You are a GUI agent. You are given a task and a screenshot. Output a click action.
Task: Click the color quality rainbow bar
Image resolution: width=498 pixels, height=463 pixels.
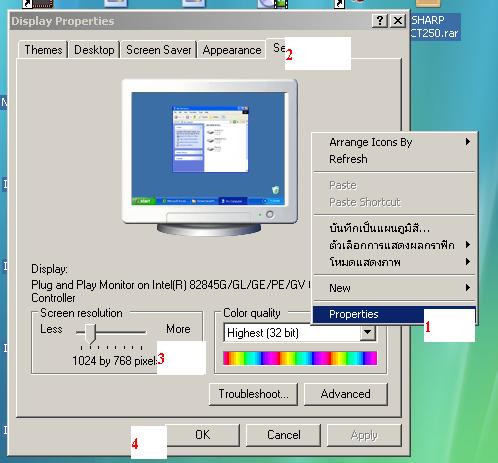click(300, 358)
